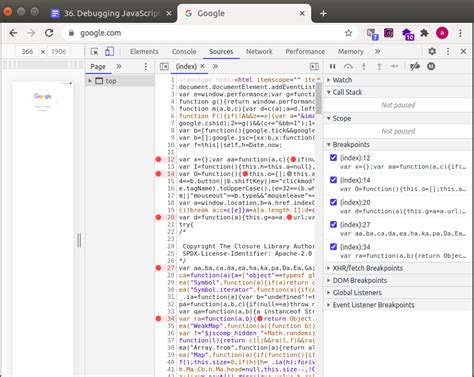Close the DevTools panel
Viewport: 474px width, 377px height.
point(463,51)
